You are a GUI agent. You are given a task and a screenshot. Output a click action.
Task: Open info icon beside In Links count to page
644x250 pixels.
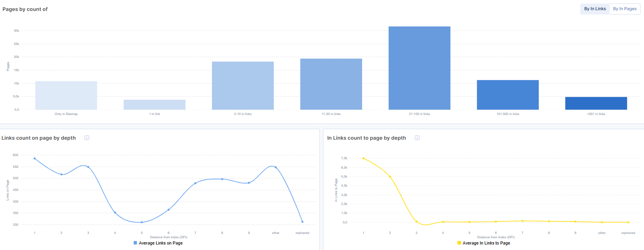click(417, 138)
